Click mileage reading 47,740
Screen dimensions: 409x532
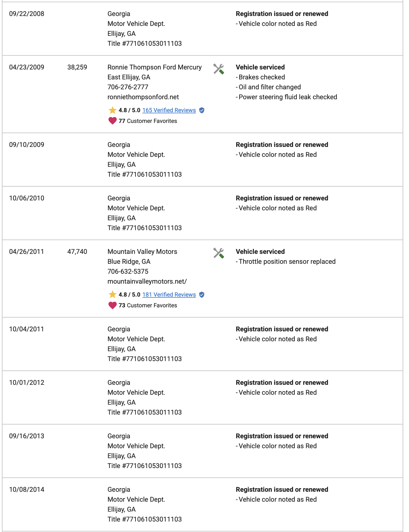(77, 252)
